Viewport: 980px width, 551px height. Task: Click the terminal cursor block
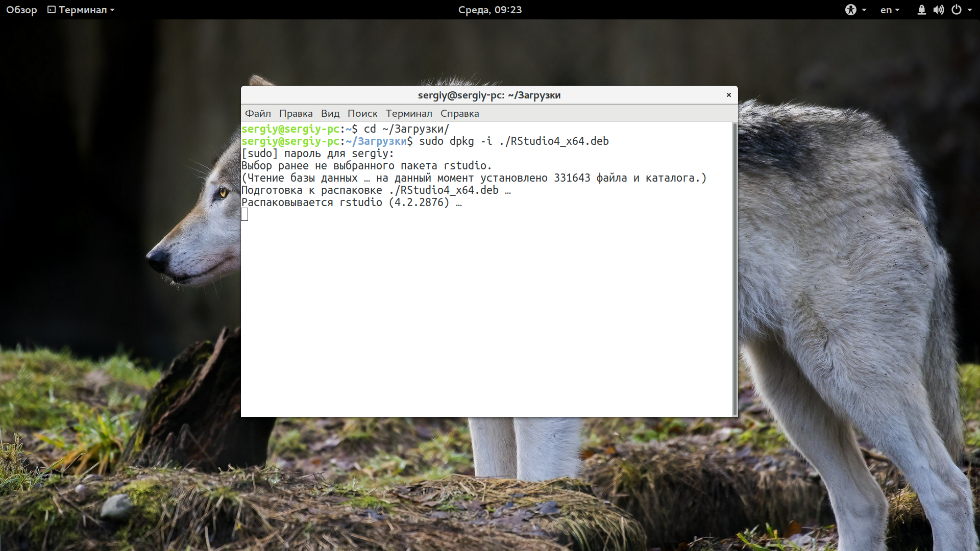click(x=244, y=215)
